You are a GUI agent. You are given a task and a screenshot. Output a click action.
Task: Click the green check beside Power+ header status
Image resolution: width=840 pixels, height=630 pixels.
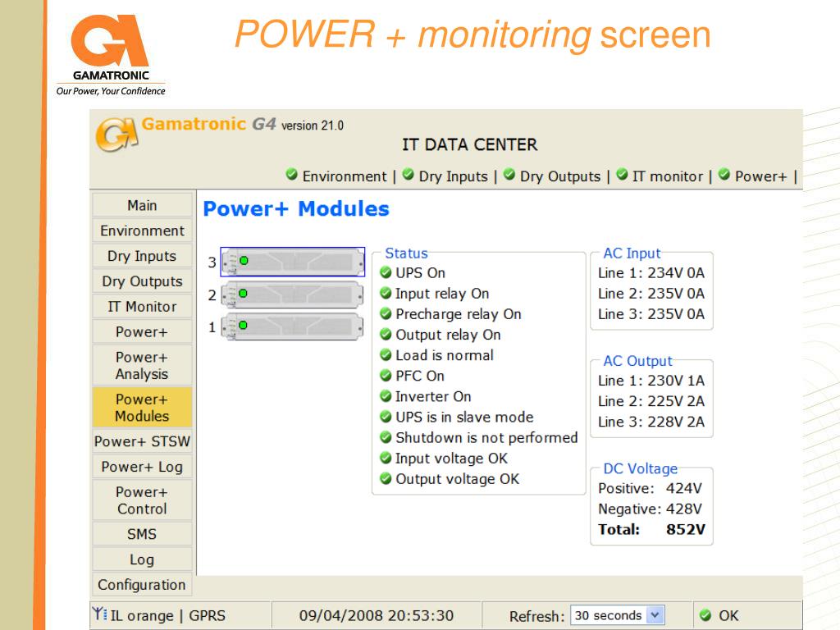[724, 174]
